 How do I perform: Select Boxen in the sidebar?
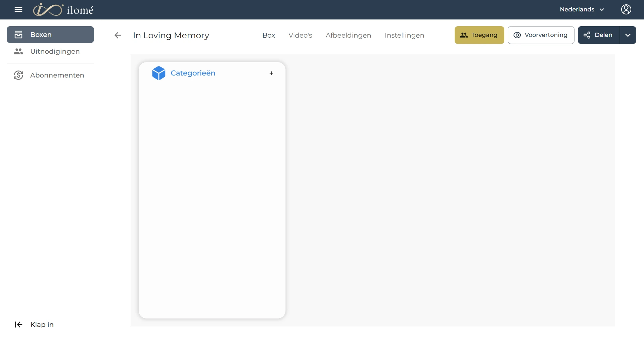[x=50, y=35]
